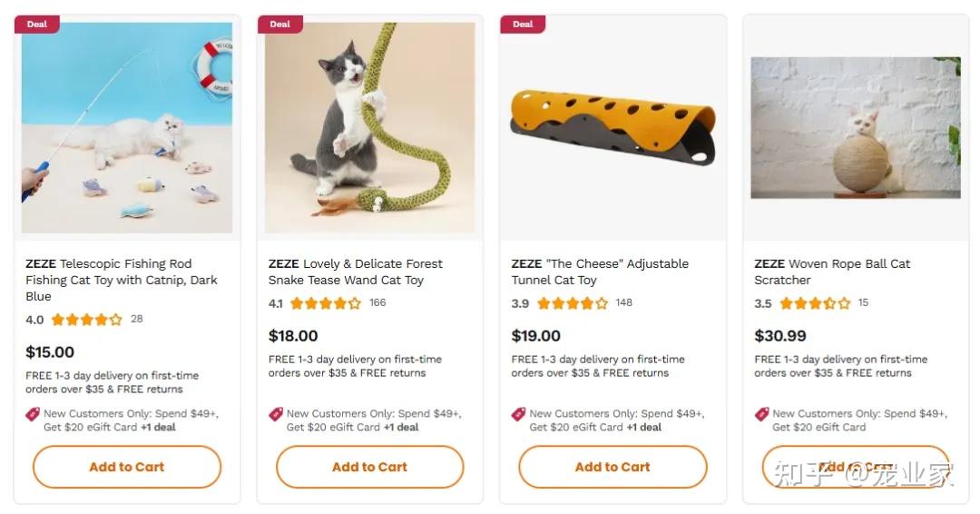Click the Deal badge on Cheese Tunnel toy
Image resolution: width=980 pixels, height=514 pixels.
pyautogui.click(x=523, y=25)
